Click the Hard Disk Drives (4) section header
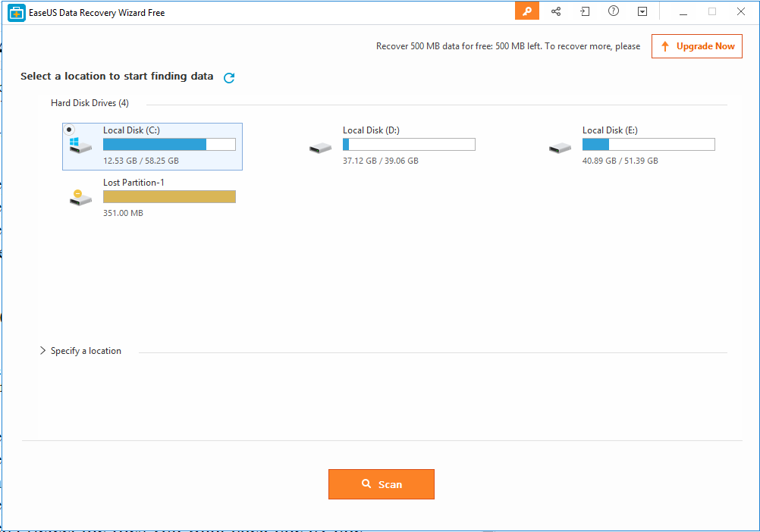This screenshot has height=532, width=760. [x=90, y=103]
